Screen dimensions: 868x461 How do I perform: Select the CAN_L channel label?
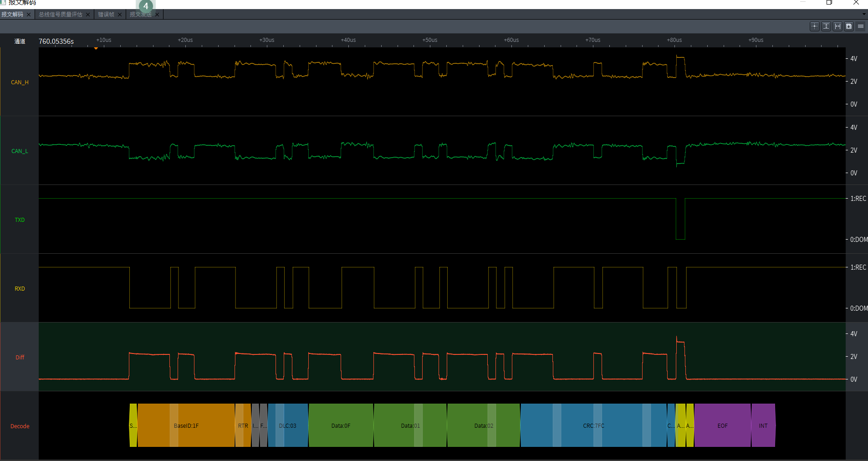pyautogui.click(x=20, y=151)
